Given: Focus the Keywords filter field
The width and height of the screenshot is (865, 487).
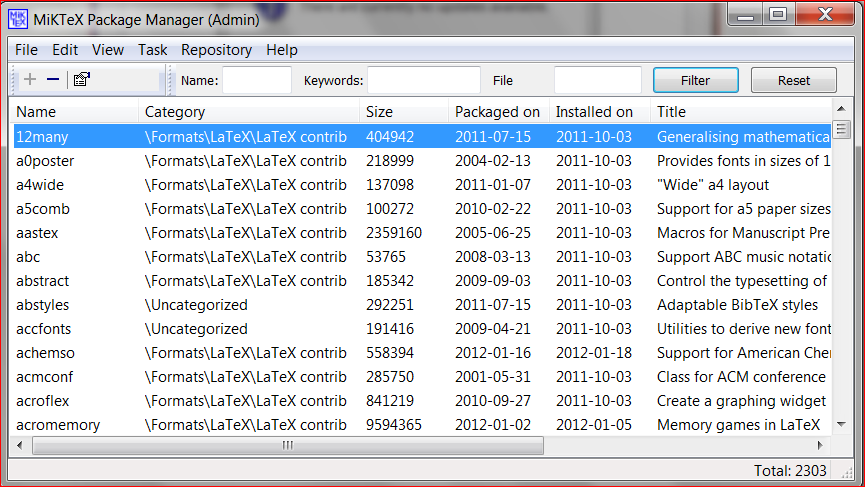Looking at the screenshot, I should click(424, 80).
